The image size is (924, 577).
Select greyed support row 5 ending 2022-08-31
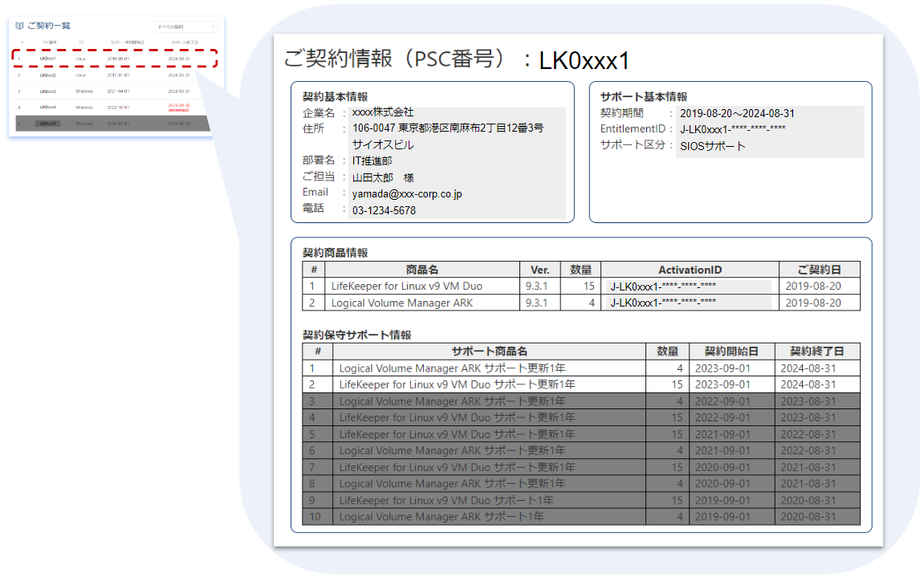point(581,434)
